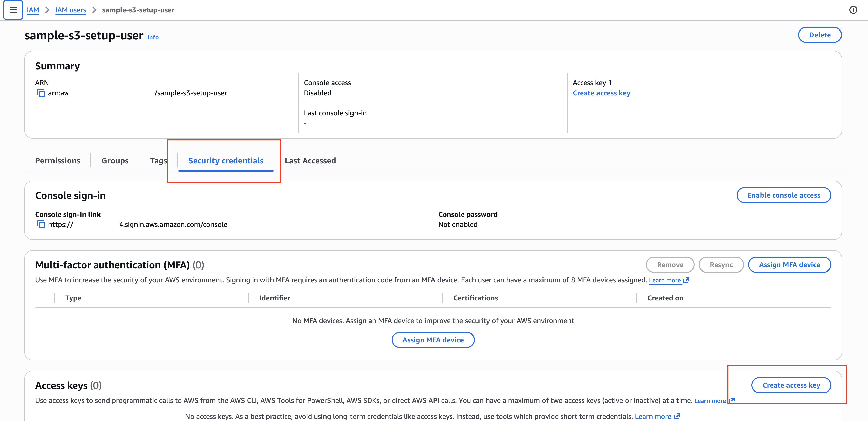
Task: Copy the console sign-in link icon
Action: pyautogui.click(x=41, y=224)
